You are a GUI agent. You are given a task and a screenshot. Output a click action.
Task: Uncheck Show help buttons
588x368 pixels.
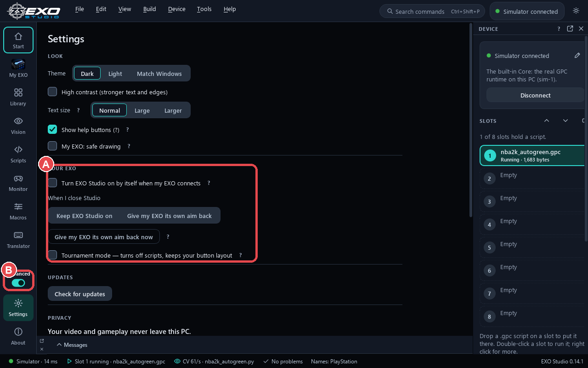click(x=52, y=129)
